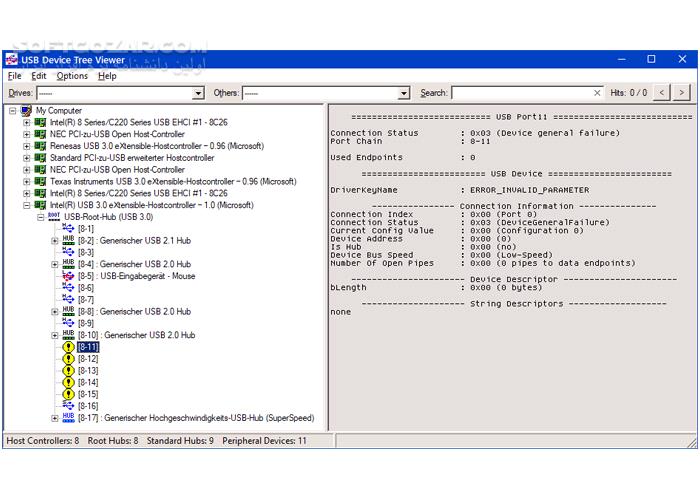Screen dimensions: 700x498
Task: Go to next search hit
Action: (x=681, y=93)
